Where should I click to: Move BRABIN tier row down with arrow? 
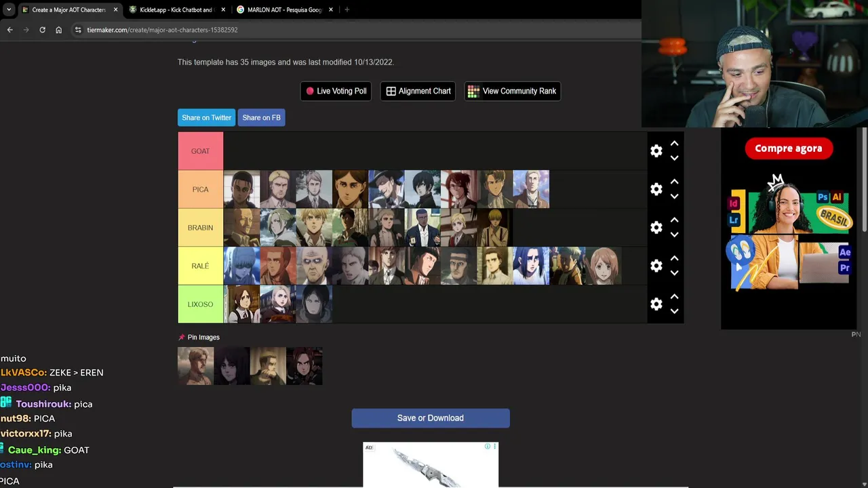pyautogui.click(x=674, y=235)
